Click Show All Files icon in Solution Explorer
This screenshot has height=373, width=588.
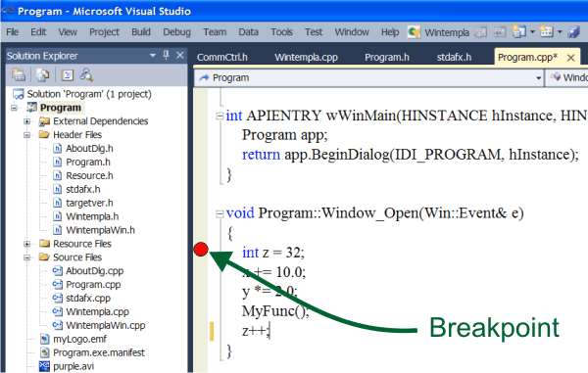pyautogui.click(x=42, y=75)
